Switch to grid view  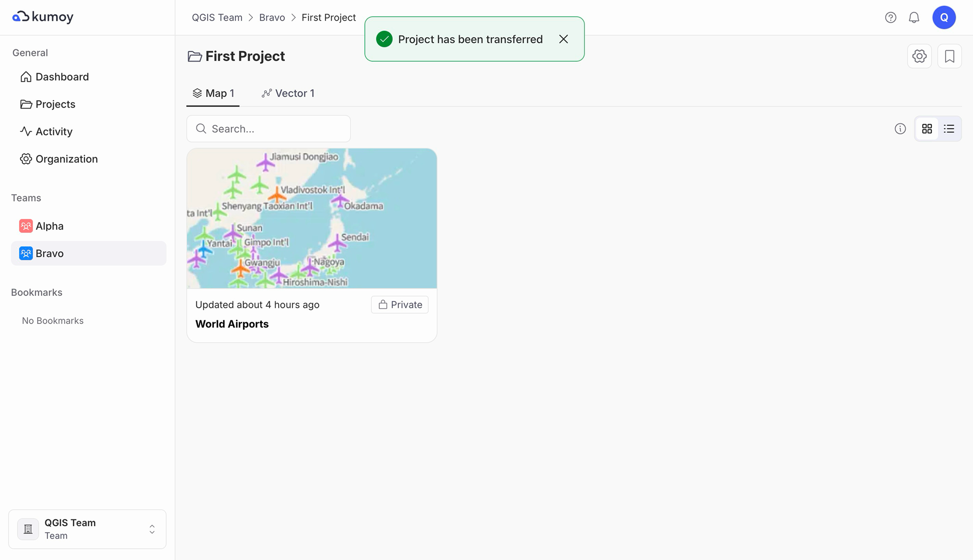click(927, 129)
